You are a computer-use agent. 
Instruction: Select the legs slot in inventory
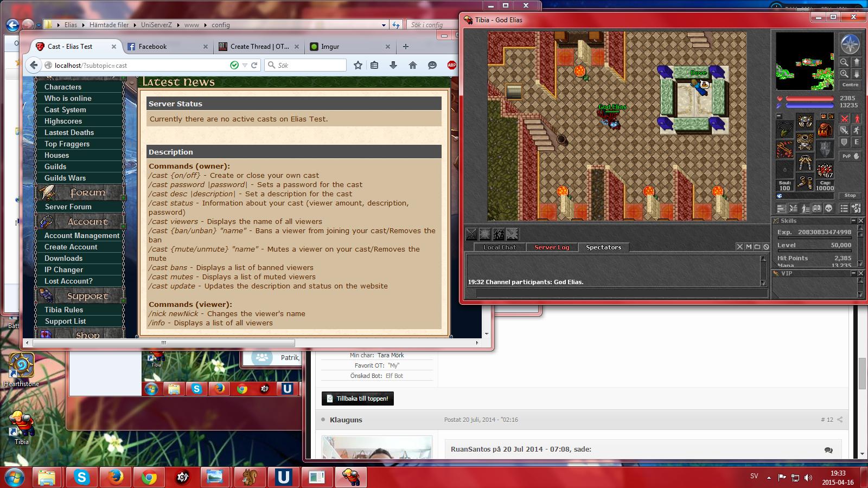(805, 162)
